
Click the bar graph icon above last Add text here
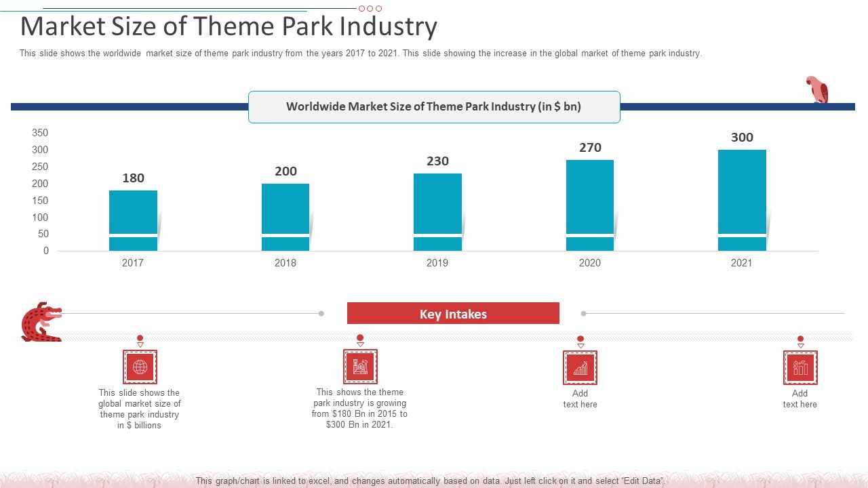tap(800, 367)
